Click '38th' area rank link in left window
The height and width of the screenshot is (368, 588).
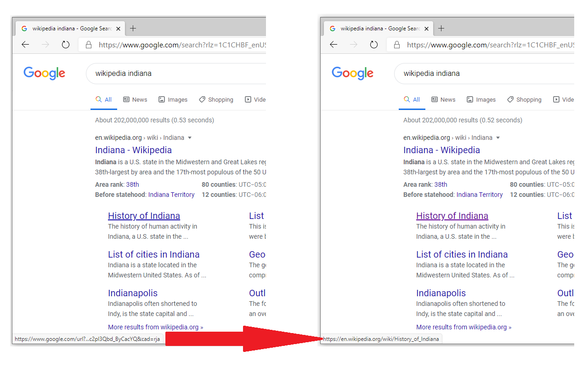pos(132,184)
